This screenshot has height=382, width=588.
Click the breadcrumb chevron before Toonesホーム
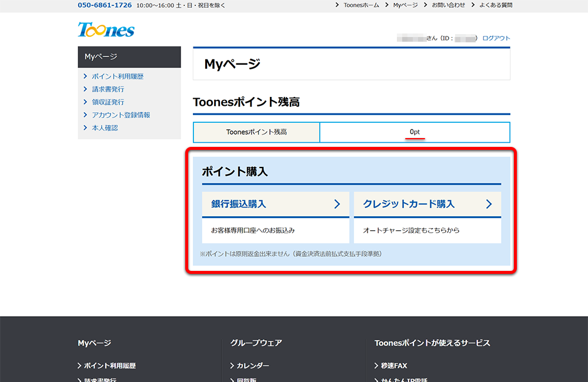pos(336,5)
